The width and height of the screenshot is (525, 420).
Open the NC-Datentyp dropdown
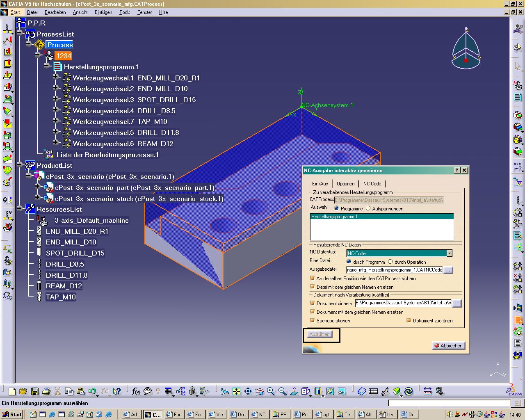[450, 253]
